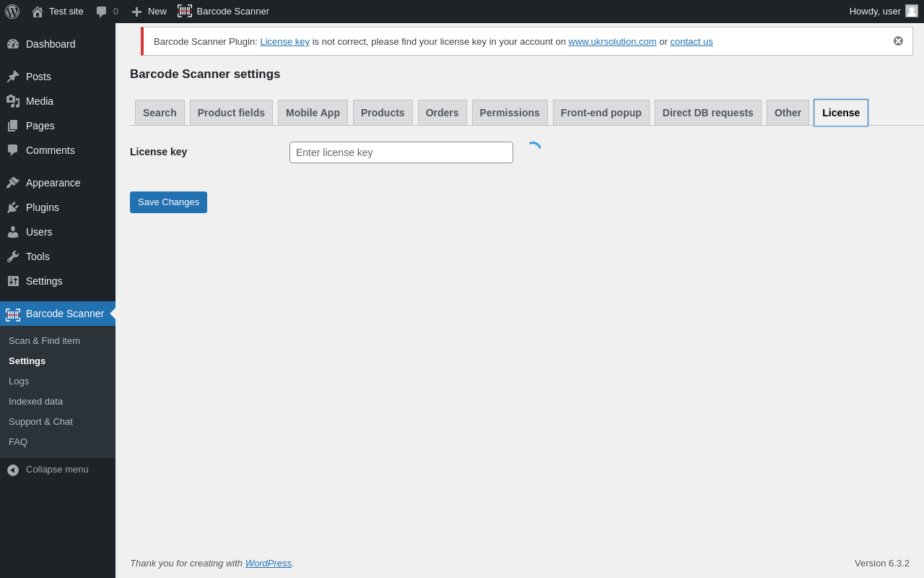Click the License key field label

[158, 152]
